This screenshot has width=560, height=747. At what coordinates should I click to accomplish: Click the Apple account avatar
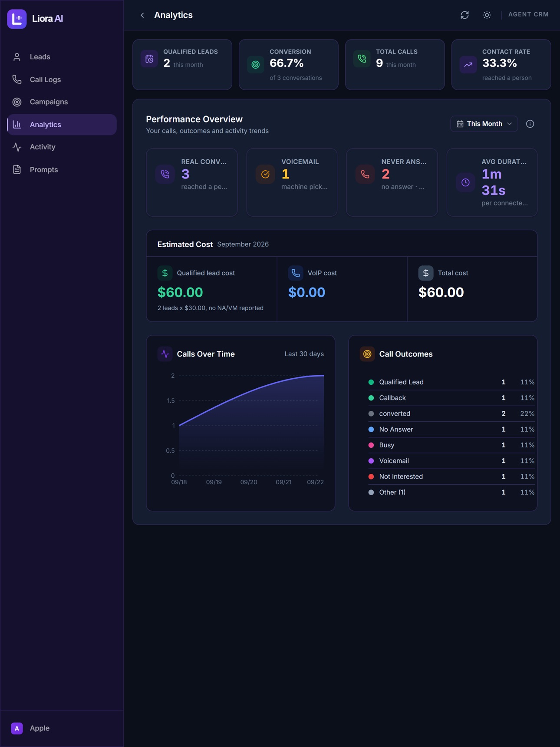pyautogui.click(x=17, y=728)
